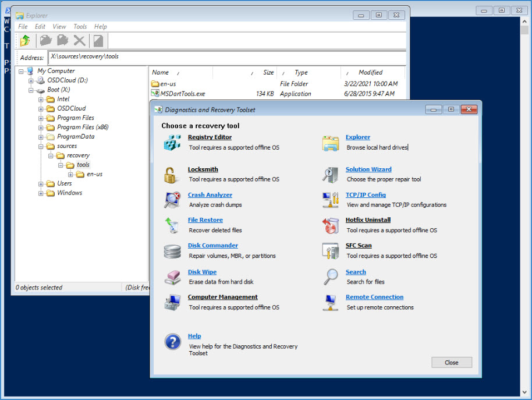Click the '134 KB' size cell
This screenshot has width=532, height=400.
tap(265, 94)
